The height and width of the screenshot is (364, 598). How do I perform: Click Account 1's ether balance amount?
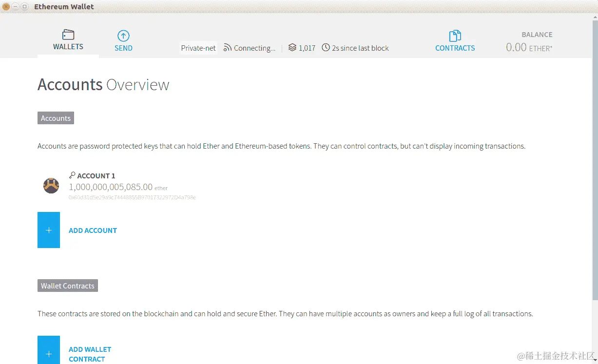[118, 187]
